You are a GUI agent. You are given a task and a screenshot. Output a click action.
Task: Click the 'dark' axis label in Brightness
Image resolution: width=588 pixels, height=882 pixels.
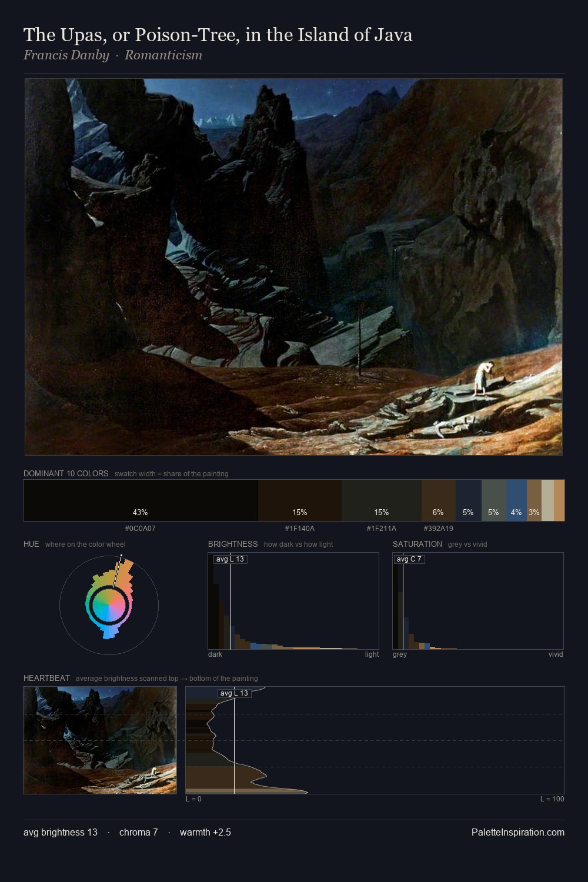click(x=215, y=654)
